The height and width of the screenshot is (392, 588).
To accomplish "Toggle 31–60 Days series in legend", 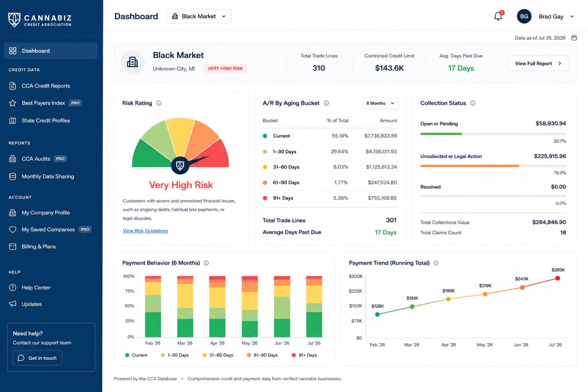I will (218, 355).
